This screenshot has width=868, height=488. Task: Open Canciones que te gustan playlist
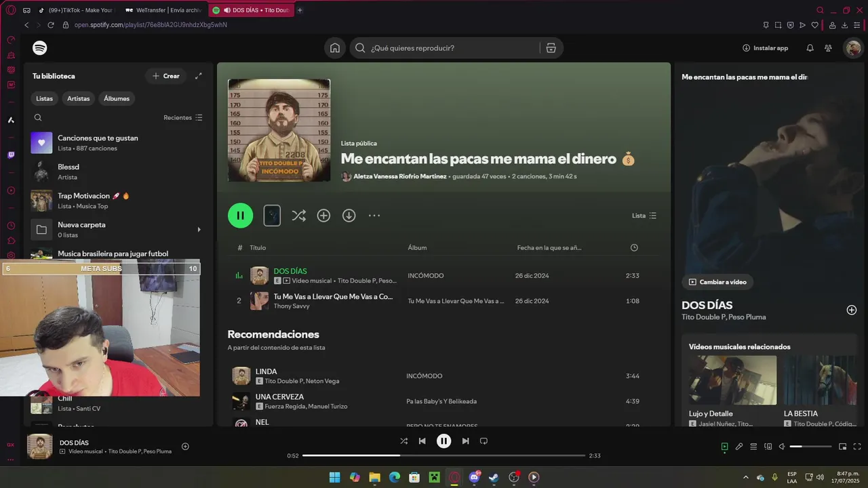click(x=119, y=142)
